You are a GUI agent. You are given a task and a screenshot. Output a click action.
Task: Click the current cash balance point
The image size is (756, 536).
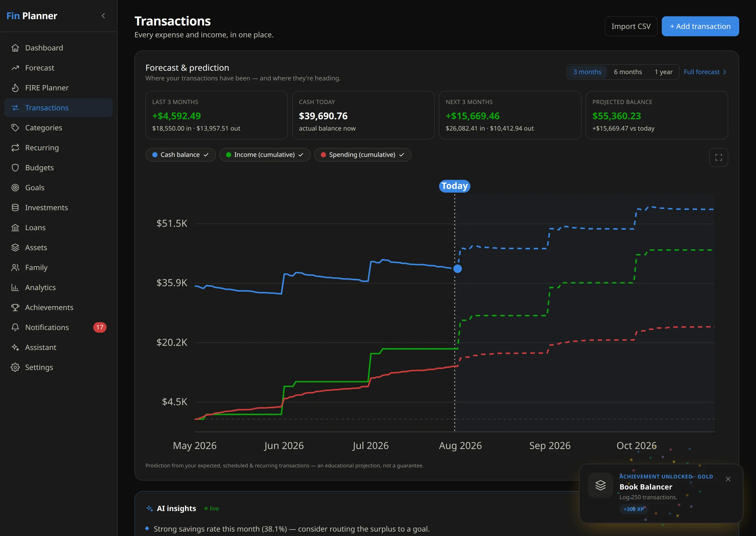[x=457, y=269]
